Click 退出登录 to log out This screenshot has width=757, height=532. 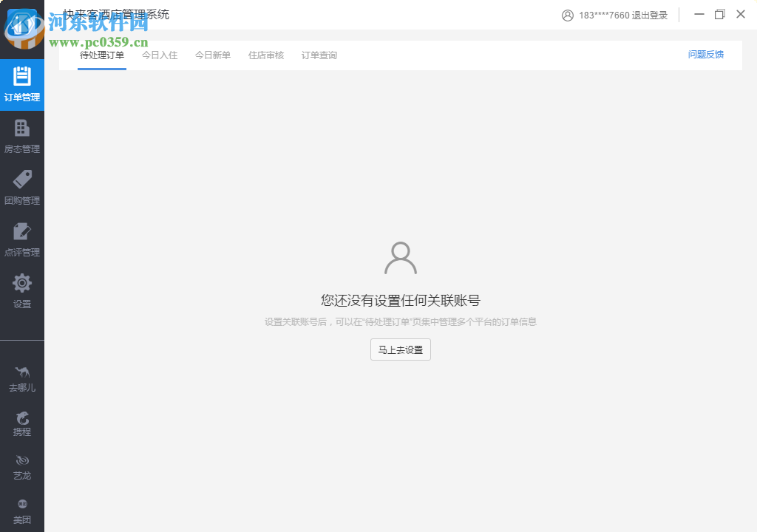point(650,15)
